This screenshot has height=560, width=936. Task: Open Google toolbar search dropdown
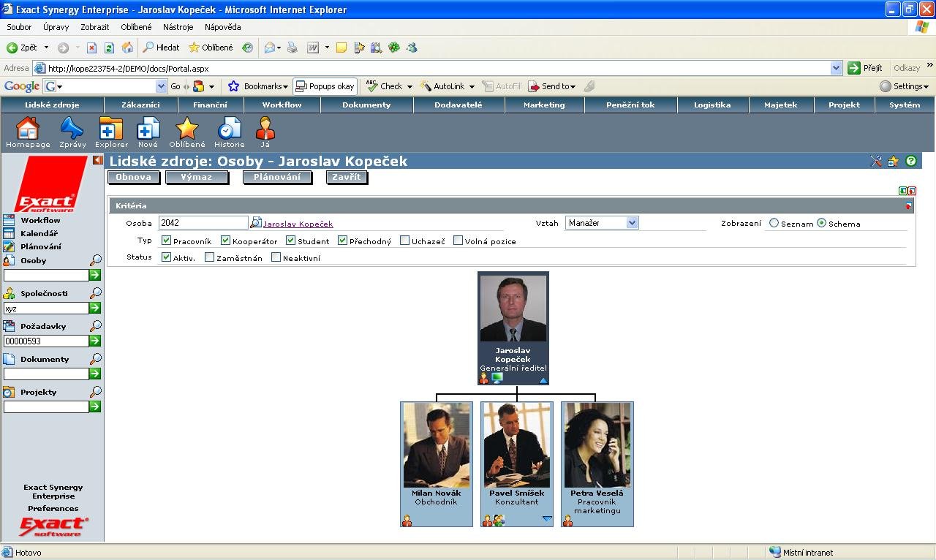pos(162,86)
